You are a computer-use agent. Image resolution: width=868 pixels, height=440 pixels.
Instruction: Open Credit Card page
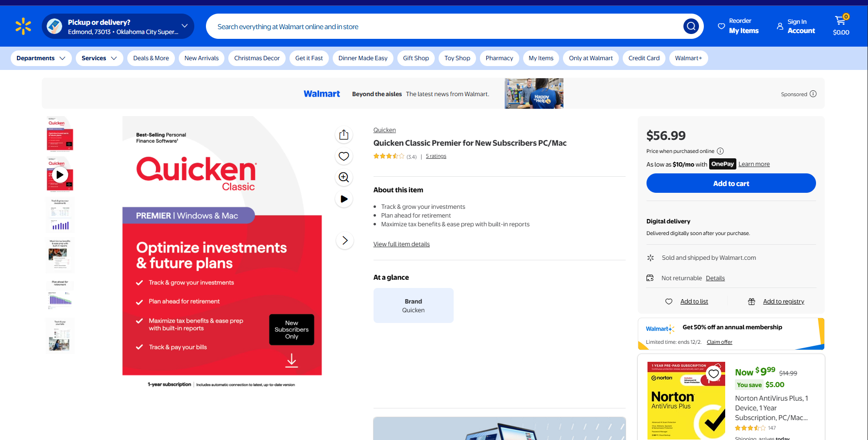coord(644,58)
